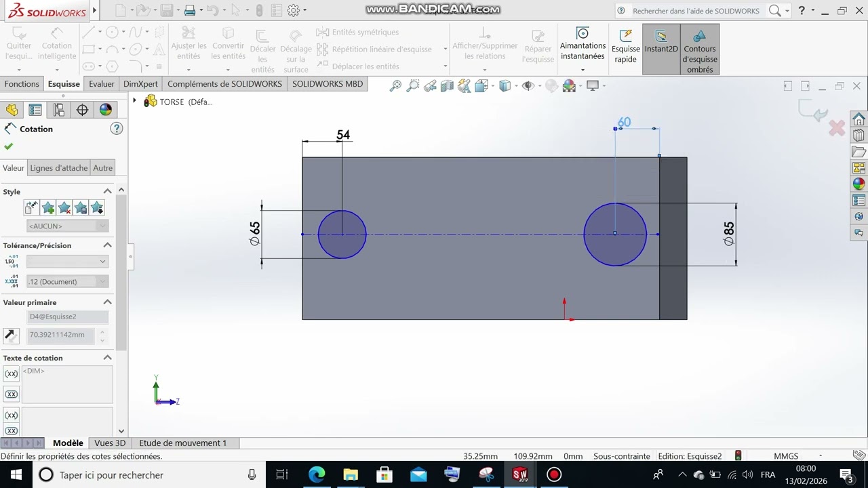Screen dimensions: 868x488
Task: Open Aimantations instantanées quick snaps
Action: (583, 44)
